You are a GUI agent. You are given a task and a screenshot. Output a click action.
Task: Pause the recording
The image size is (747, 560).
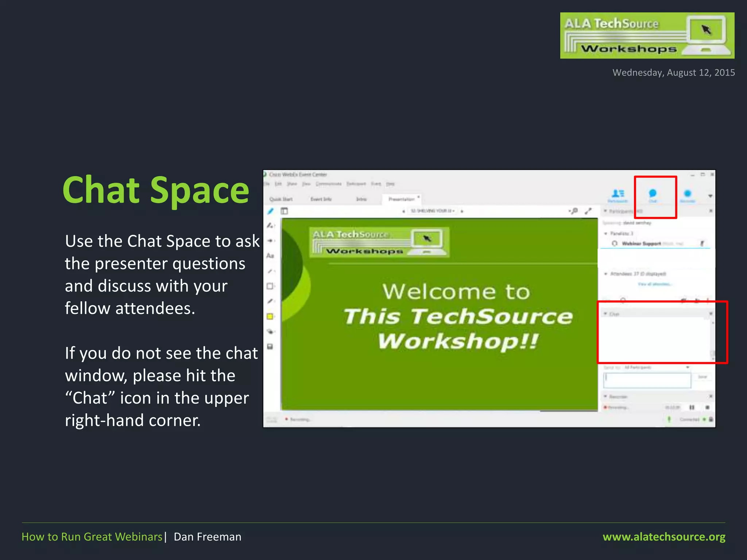pos(692,407)
